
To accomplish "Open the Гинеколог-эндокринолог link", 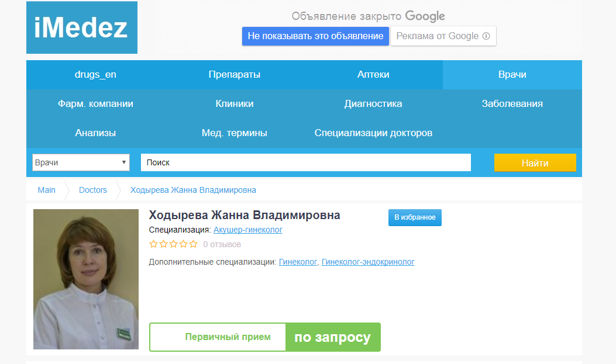I will (368, 262).
